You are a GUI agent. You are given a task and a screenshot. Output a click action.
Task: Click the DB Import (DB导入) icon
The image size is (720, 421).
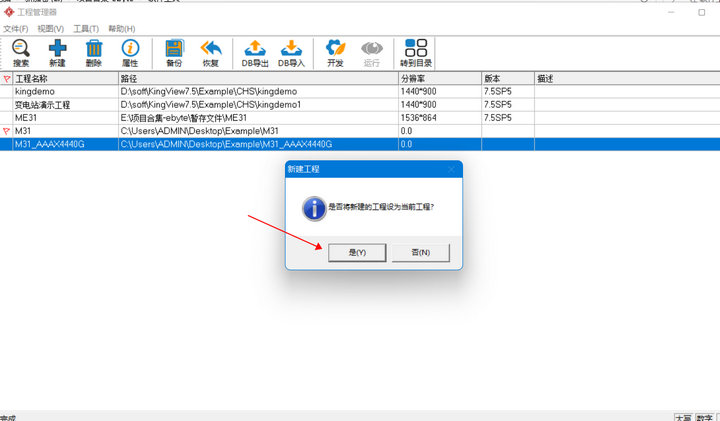coord(291,52)
